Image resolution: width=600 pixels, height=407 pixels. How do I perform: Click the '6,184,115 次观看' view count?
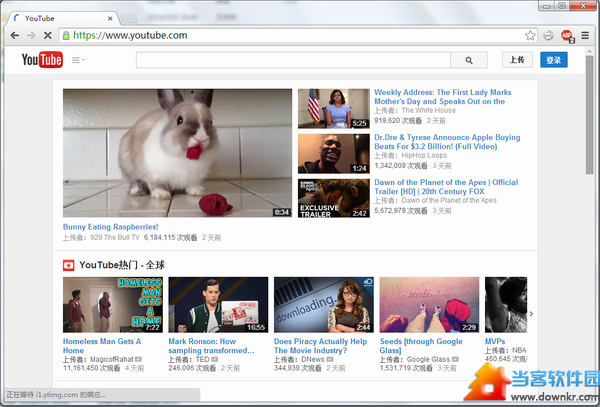[x=170, y=238]
